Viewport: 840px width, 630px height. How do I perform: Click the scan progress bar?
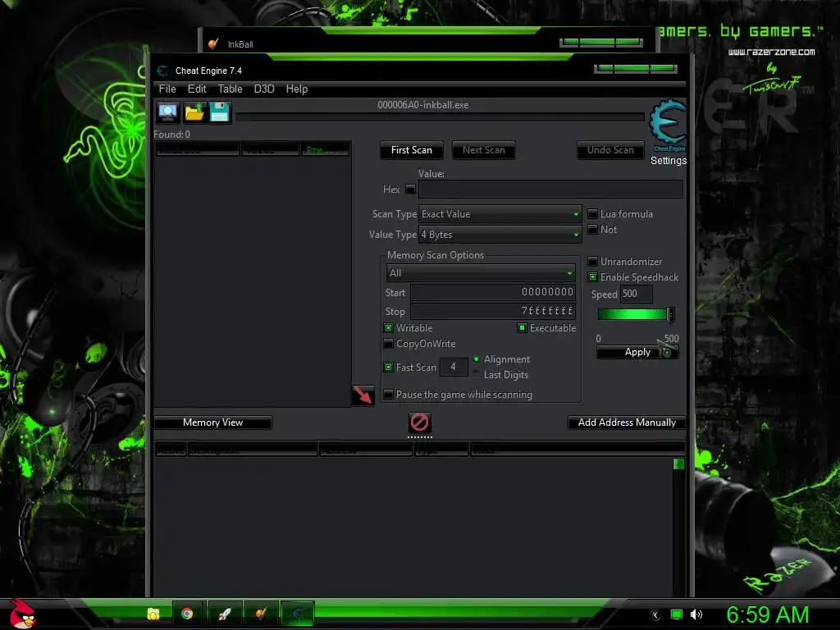click(x=440, y=116)
